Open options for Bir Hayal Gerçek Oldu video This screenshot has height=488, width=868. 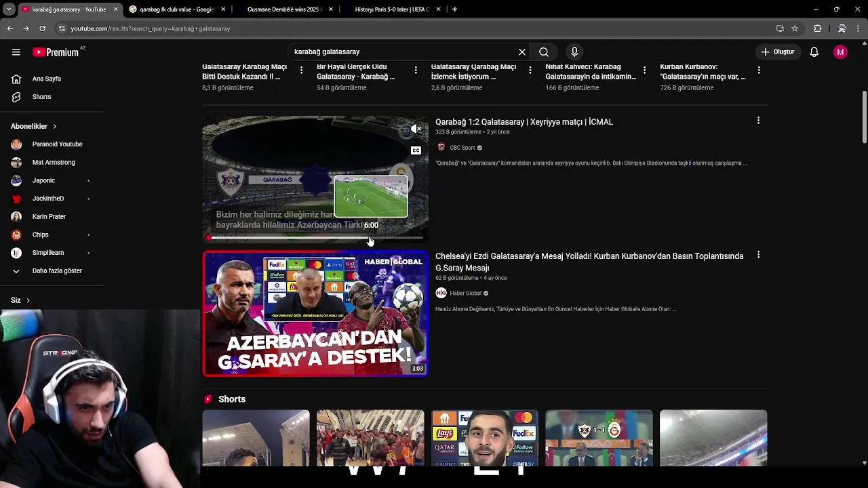(416, 70)
